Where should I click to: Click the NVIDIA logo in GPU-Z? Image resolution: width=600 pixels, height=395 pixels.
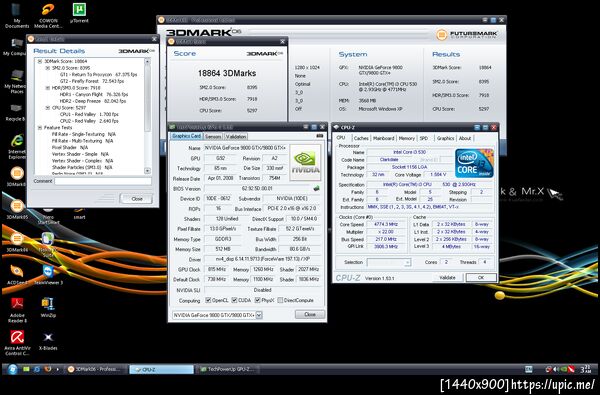pyautogui.click(x=305, y=163)
